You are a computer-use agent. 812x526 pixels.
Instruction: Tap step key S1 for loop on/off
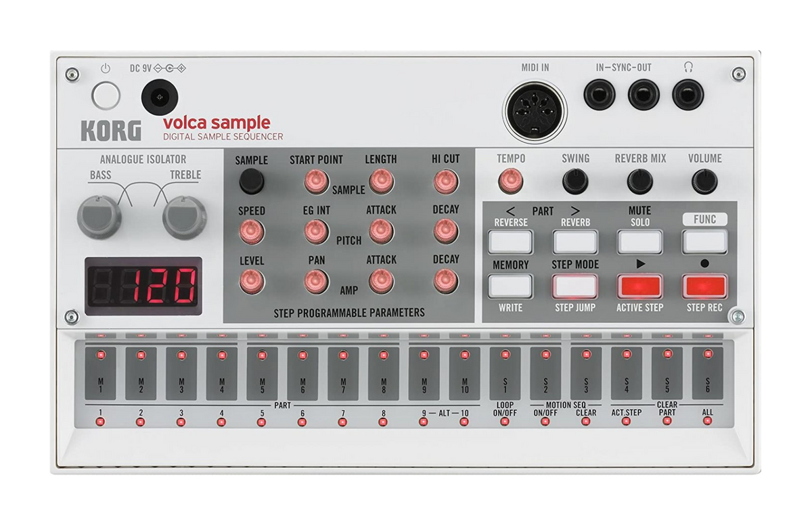click(505, 374)
